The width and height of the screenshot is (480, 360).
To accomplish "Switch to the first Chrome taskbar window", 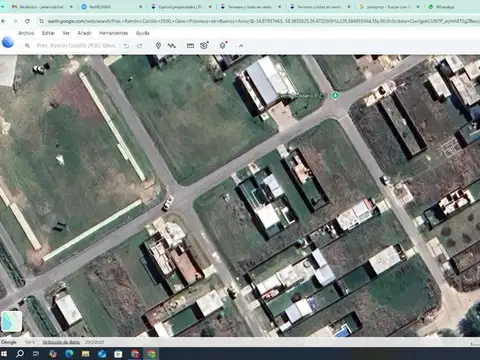I will pos(135,354).
